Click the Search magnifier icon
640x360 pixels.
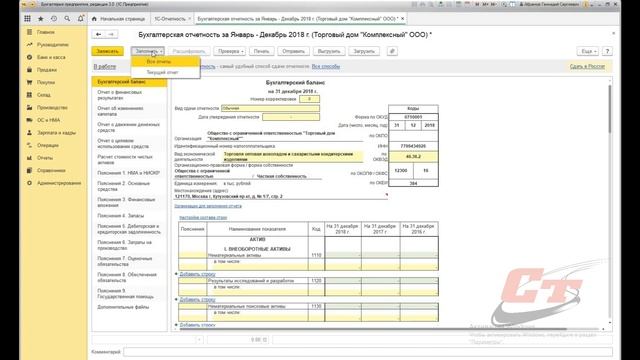point(67,19)
